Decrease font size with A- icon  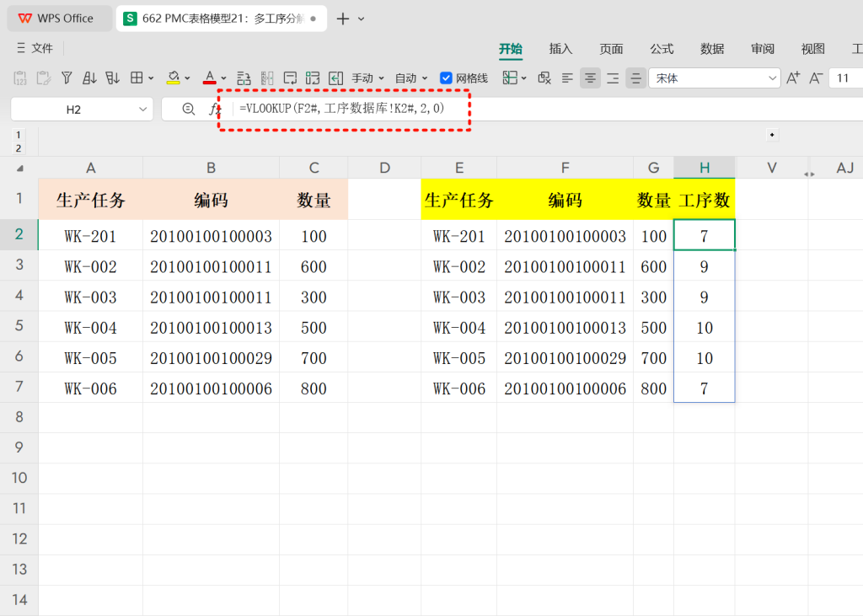(x=816, y=78)
